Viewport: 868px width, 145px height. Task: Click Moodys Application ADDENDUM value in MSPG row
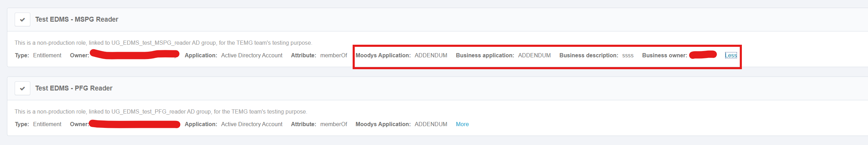click(x=431, y=55)
